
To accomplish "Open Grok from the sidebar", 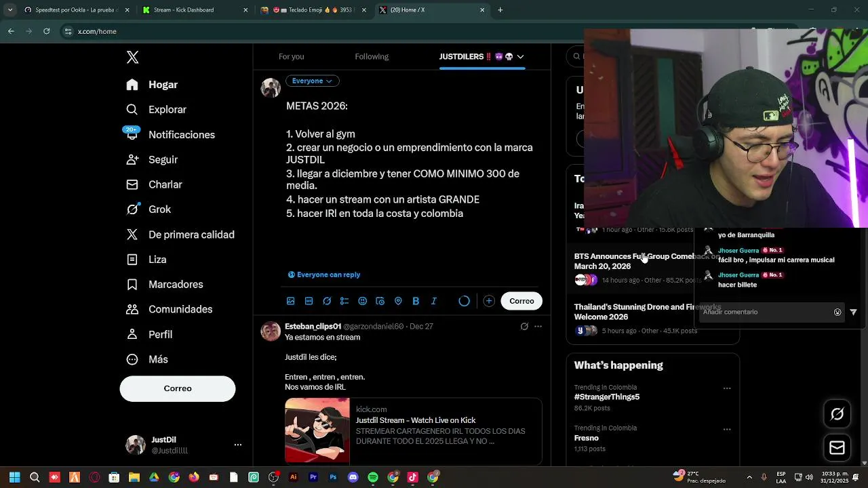I will click(x=149, y=209).
